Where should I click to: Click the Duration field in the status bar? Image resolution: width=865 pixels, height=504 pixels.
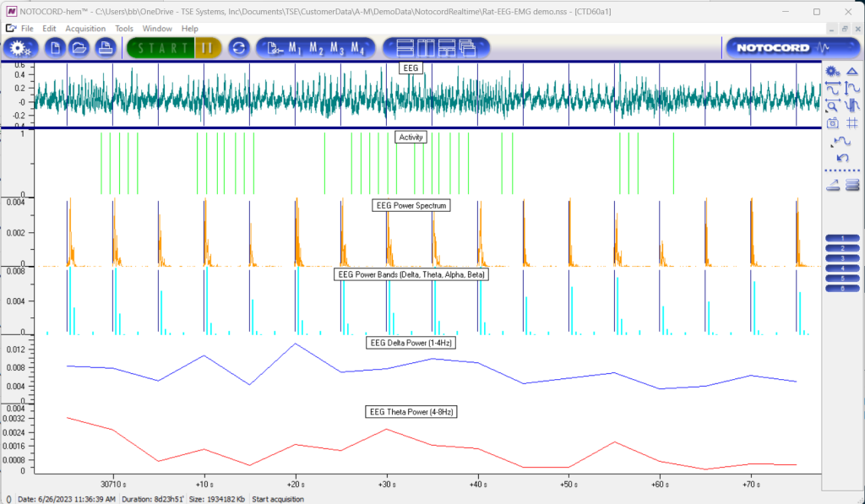[153, 499]
